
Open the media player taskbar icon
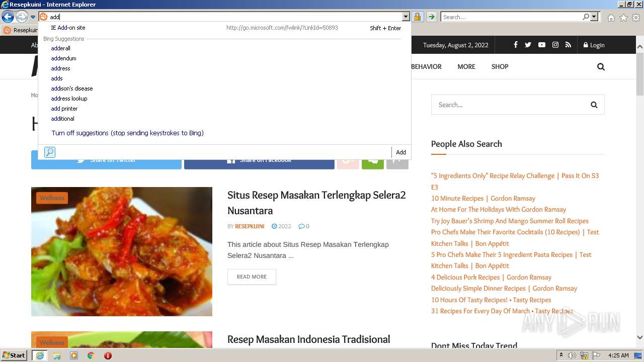coord(74,355)
